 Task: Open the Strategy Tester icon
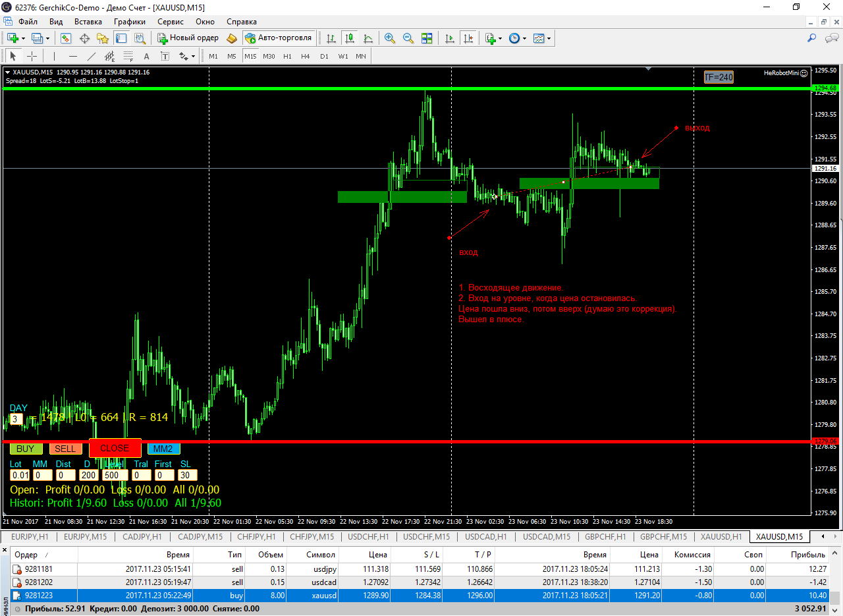[x=140, y=38]
